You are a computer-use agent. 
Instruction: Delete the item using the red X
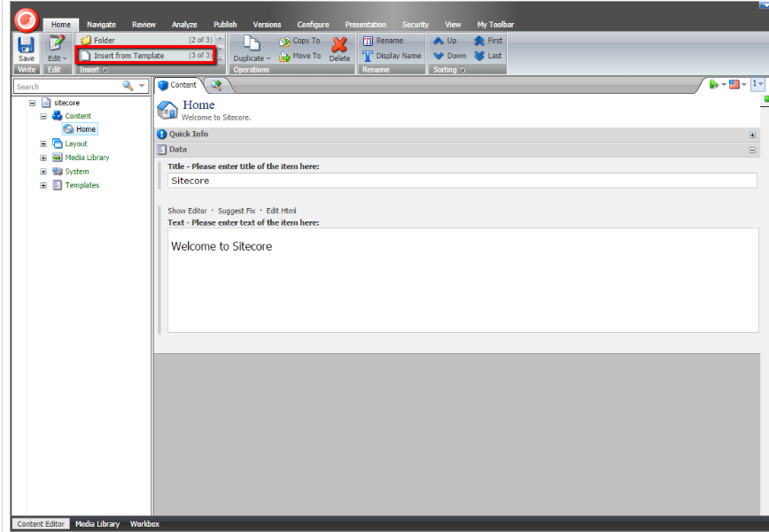point(339,49)
